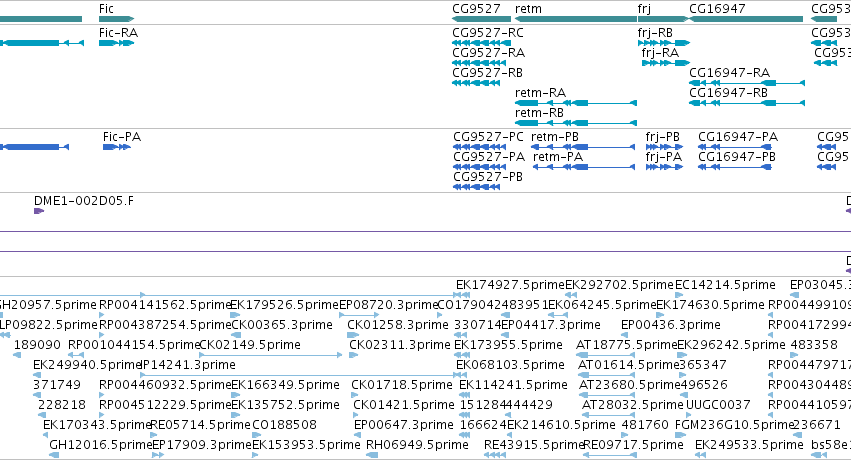Click the CO188508 feature label

tap(284, 425)
